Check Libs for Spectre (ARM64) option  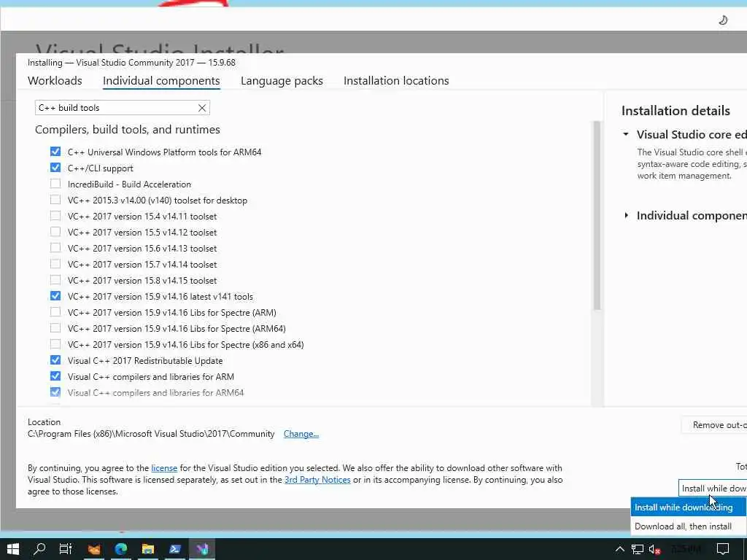55,328
